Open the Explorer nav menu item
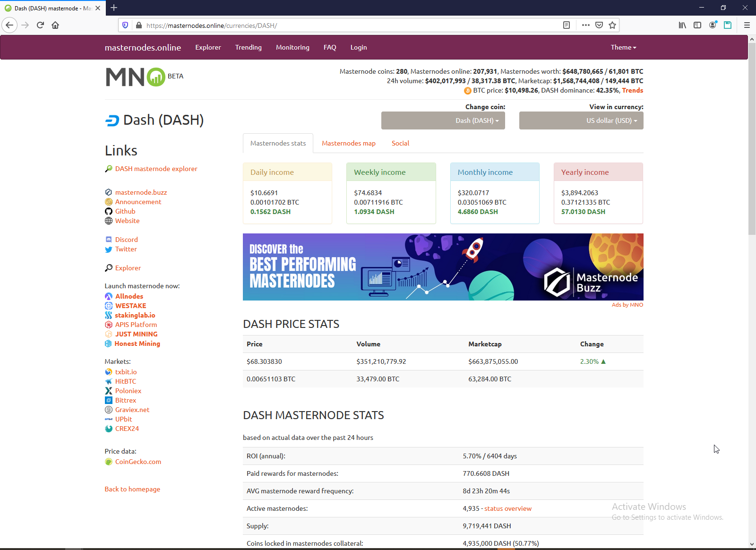Image resolution: width=756 pixels, height=550 pixels. point(208,47)
